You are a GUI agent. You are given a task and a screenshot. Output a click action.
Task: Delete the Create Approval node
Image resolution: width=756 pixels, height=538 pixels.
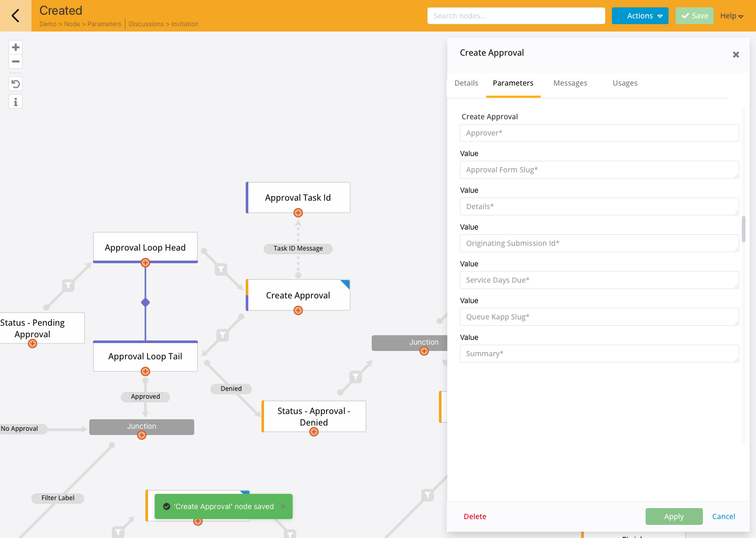click(475, 516)
